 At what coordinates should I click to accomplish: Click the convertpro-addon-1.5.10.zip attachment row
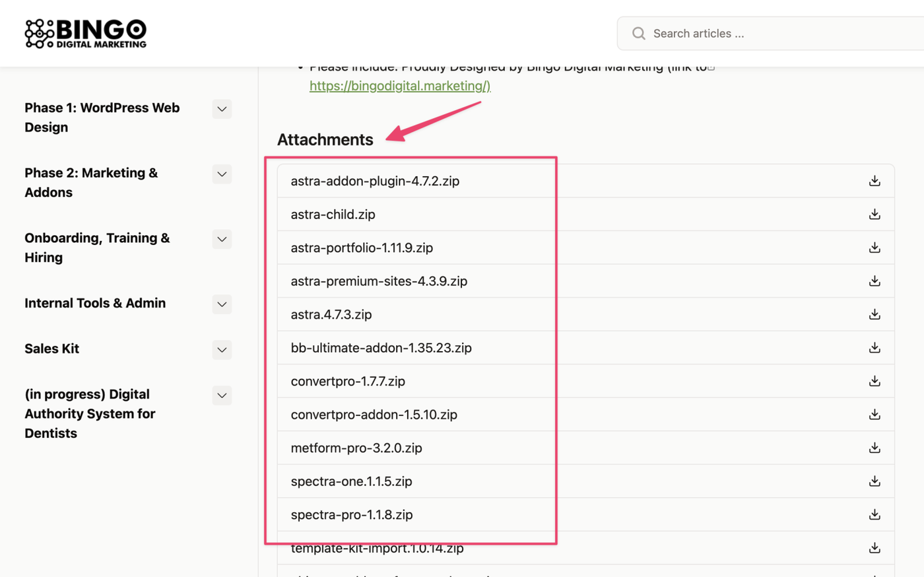(x=374, y=415)
